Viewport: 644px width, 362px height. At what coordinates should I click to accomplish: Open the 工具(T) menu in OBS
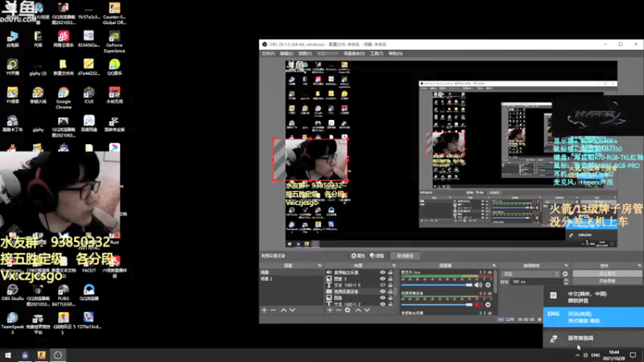tap(376, 54)
